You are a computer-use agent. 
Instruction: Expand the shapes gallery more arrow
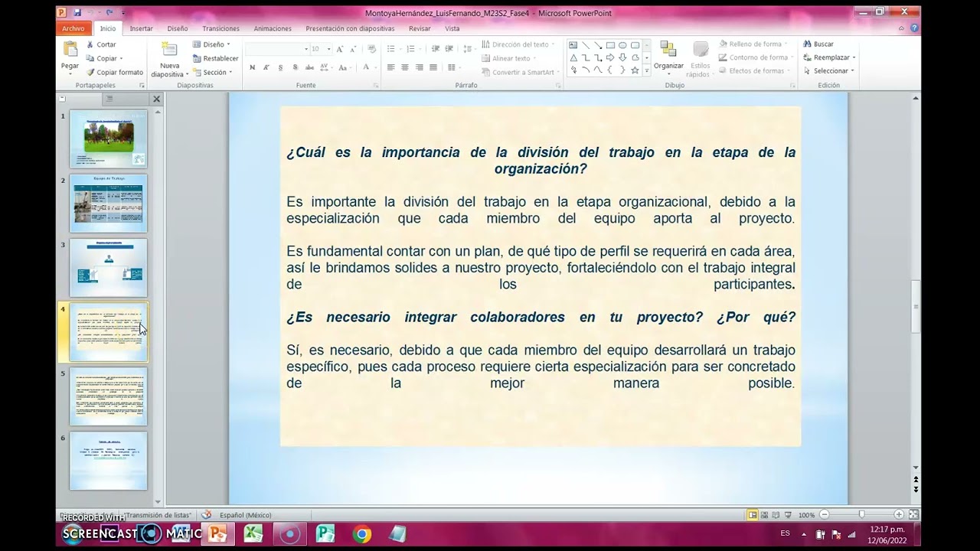click(646, 70)
